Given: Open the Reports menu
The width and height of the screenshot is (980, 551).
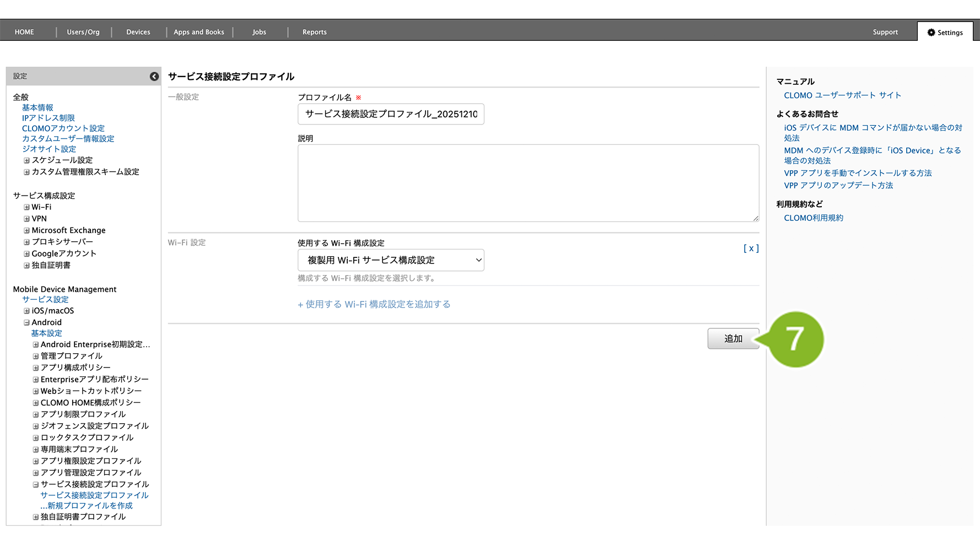Looking at the screenshot, I should (x=314, y=32).
